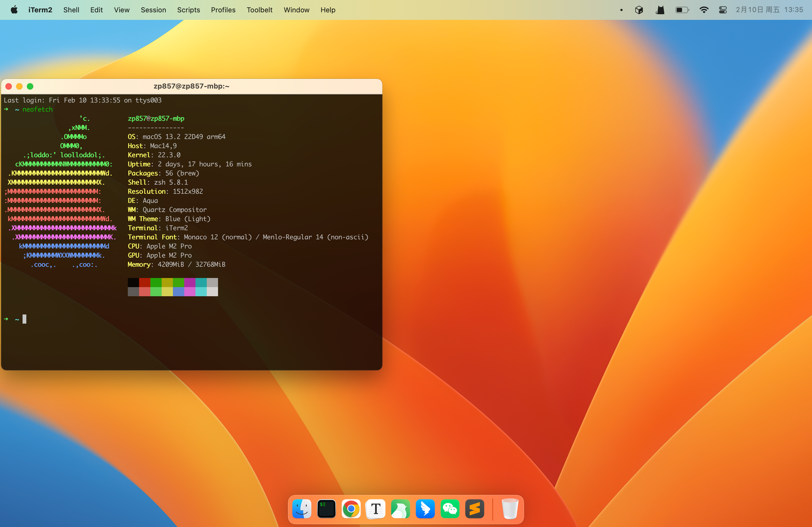Click the Host: Mac14,9 line

152,146
